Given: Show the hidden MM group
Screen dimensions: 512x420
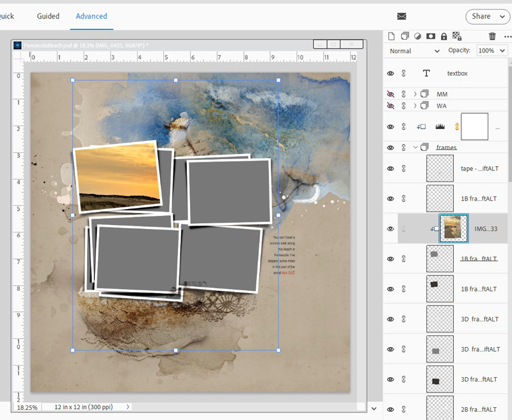Looking at the screenshot, I should pos(390,94).
